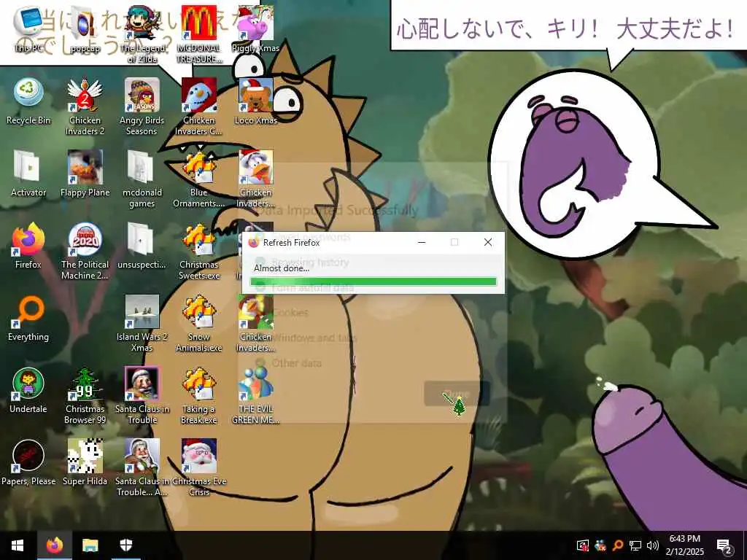
Task: Select the Papers, Please shortcut
Action: (x=28, y=462)
